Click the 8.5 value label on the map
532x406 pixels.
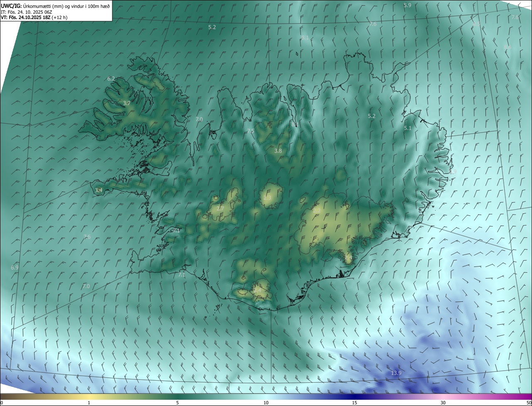click(x=476, y=24)
